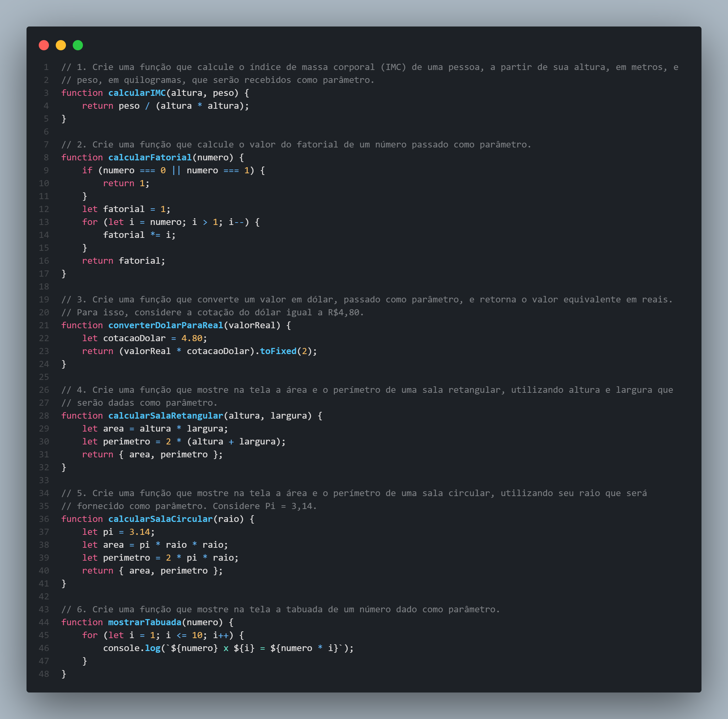728x719 pixels.
Task: Click 'return { area, perimetro };' on line 40
Action: click(153, 571)
